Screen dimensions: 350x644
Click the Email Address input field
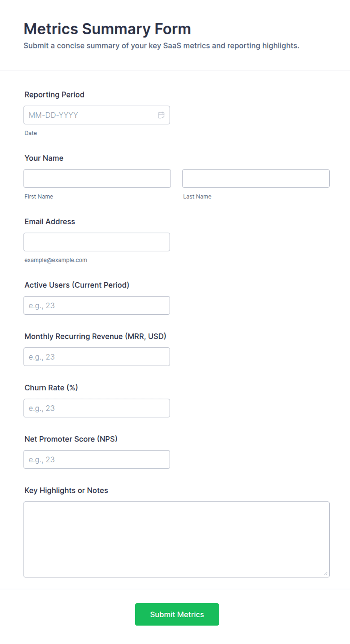(x=97, y=242)
